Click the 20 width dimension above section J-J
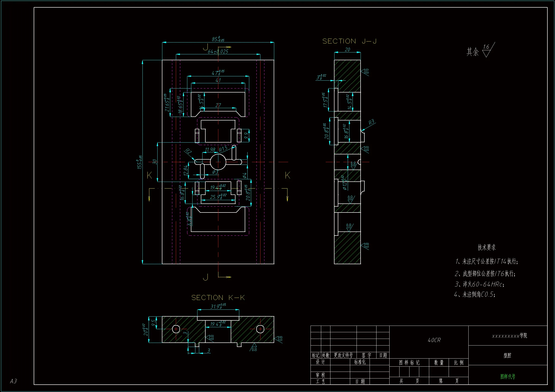 click(347, 50)
